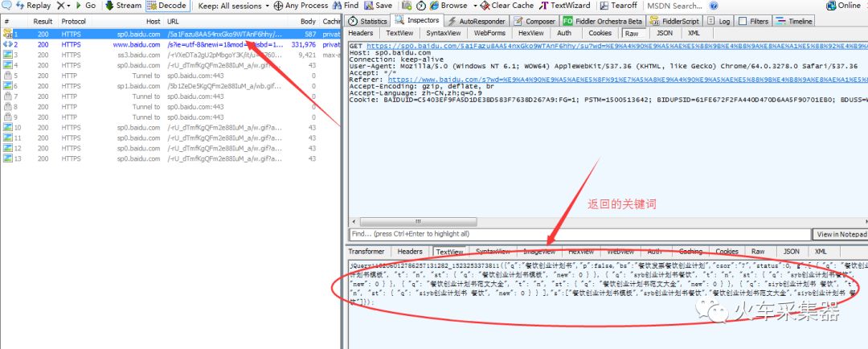Click the timer stopwatch toolbar icon
This screenshot has width=868, height=349.
[421, 6]
